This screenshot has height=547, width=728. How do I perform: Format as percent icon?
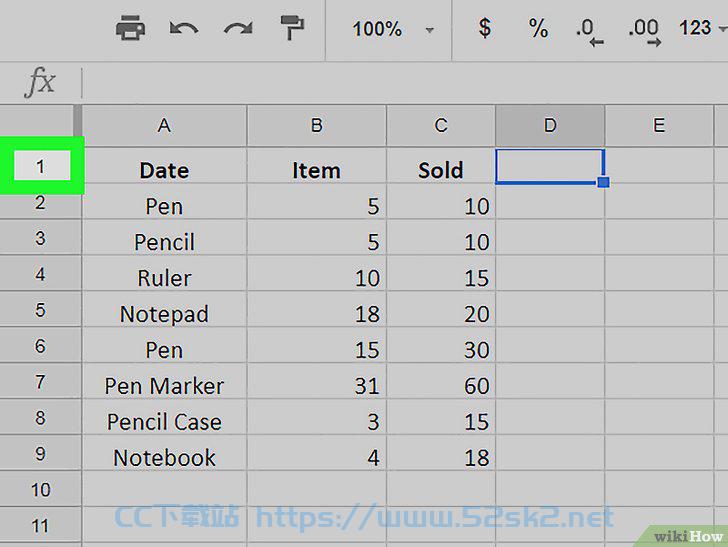538,28
